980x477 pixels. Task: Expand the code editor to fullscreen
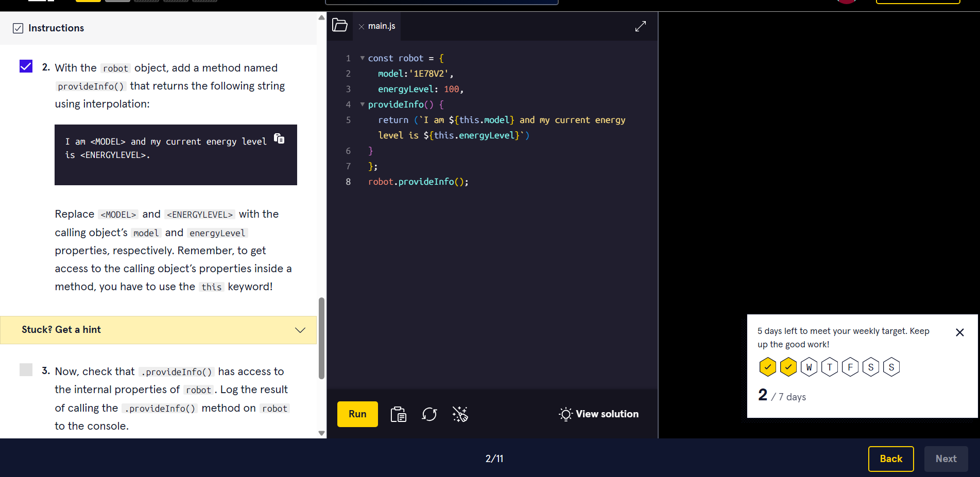pos(640,26)
